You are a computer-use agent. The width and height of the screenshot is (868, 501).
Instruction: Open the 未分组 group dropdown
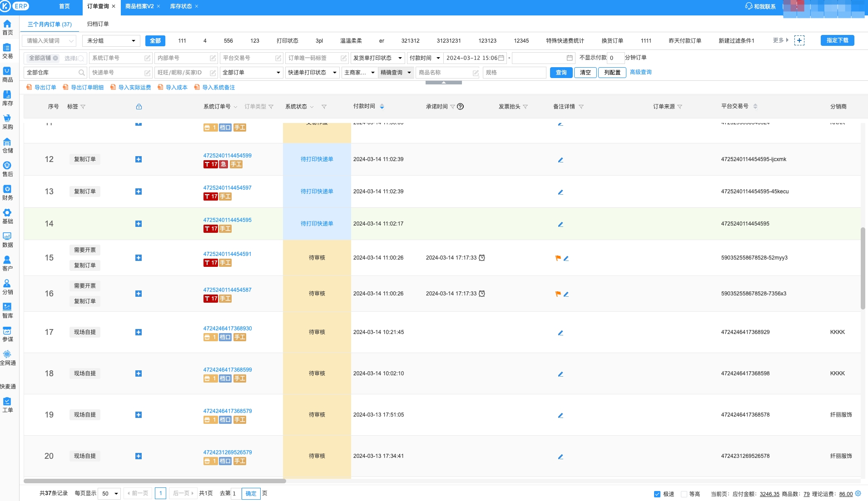(111, 41)
